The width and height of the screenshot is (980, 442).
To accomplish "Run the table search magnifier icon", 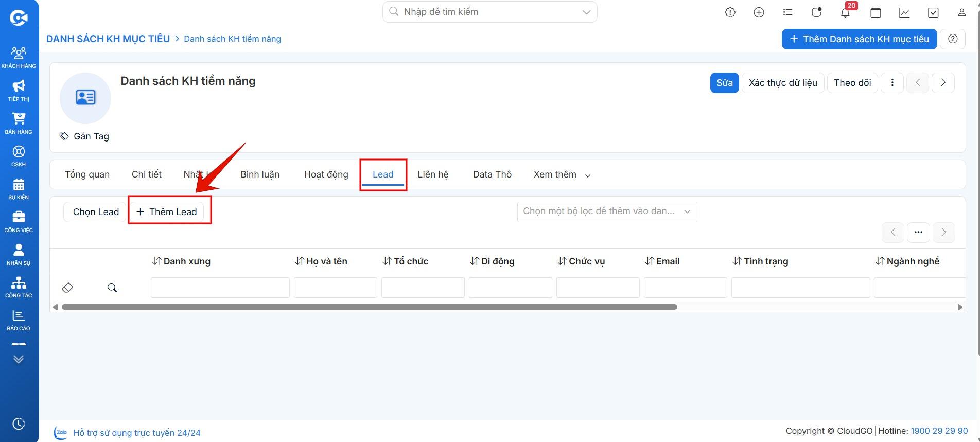I will click(112, 288).
